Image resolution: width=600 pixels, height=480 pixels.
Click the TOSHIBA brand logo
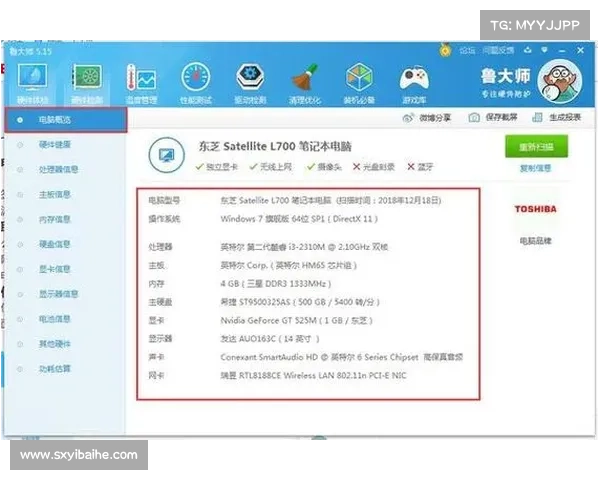pos(535,209)
